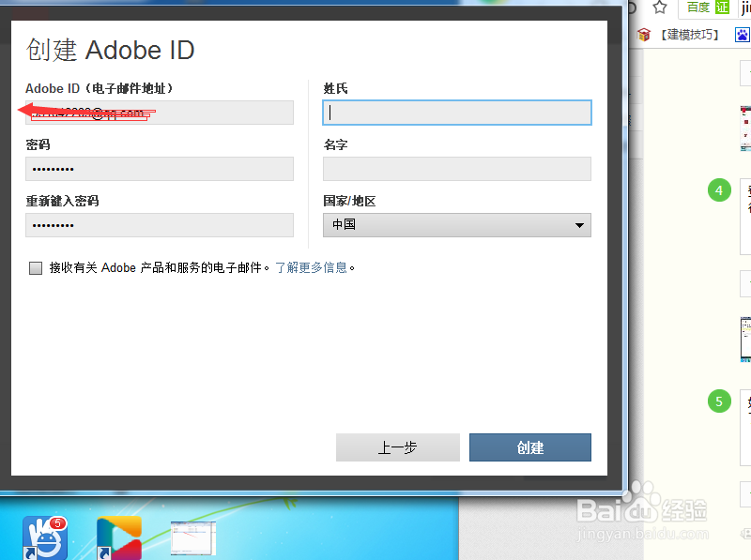Open the 百度 certification badge in browser
Viewport: 751px width, 560px height.
click(708, 8)
